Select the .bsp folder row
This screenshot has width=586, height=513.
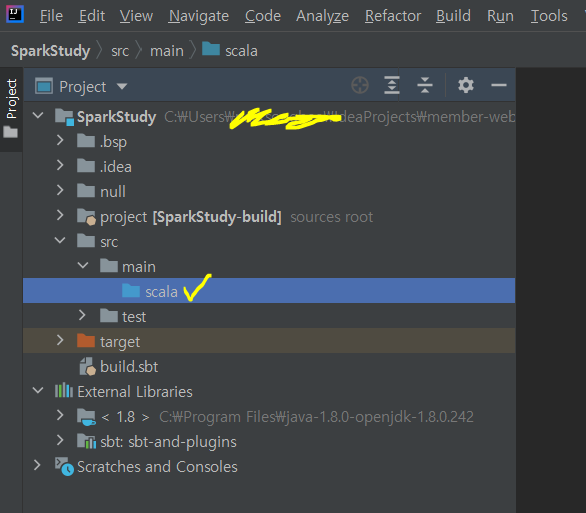(269, 142)
